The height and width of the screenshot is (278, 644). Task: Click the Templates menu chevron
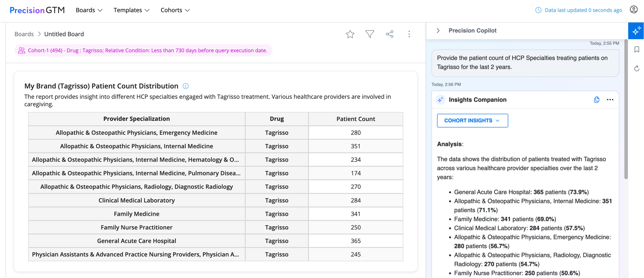point(147,10)
